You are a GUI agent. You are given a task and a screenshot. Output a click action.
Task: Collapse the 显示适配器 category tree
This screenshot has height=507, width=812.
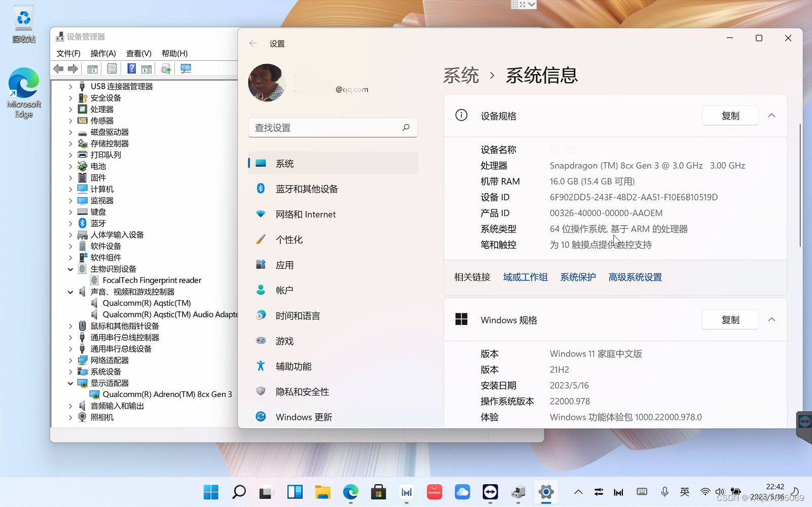pos(71,383)
